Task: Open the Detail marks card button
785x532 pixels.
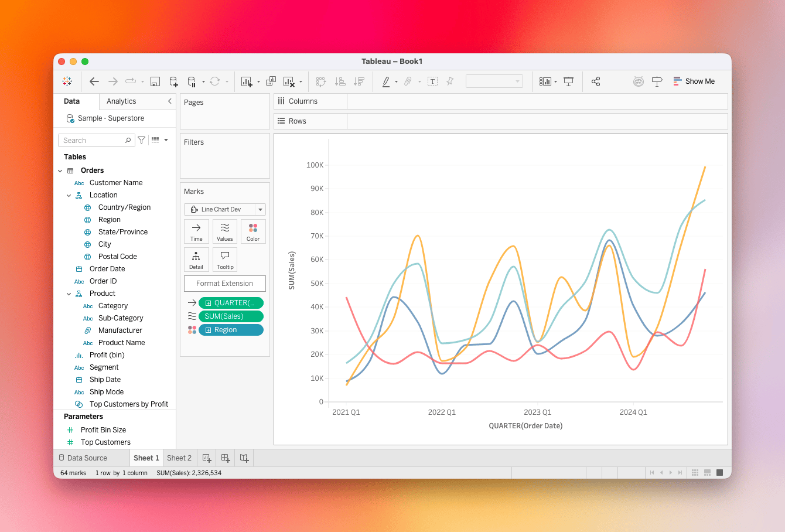Action: coord(196,260)
